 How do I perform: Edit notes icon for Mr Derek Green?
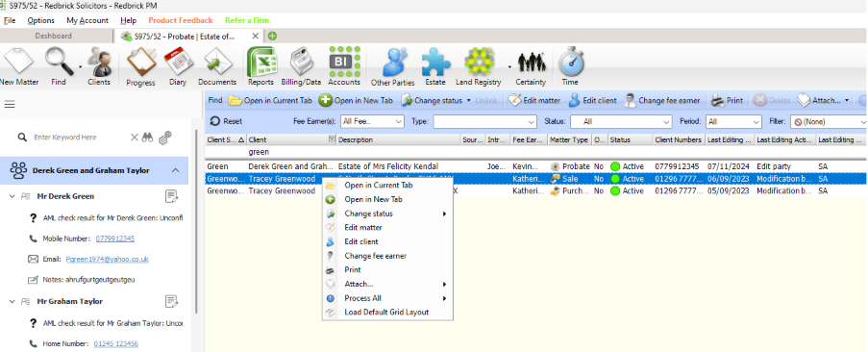coord(172,196)
